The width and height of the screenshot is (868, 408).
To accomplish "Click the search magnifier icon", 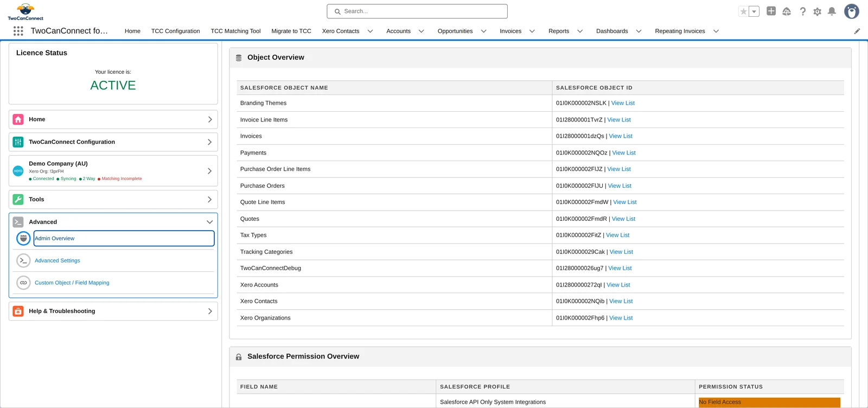I will coord(337,11).
